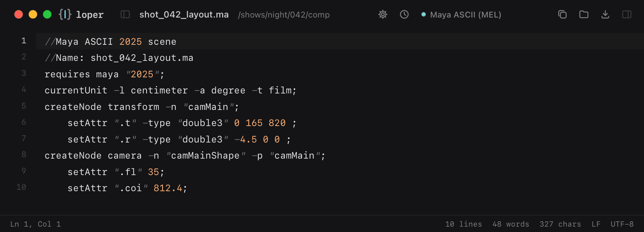Screen dimensions: 644x232
Task: Copy file contents with copy icon
Action: point(562,14)
